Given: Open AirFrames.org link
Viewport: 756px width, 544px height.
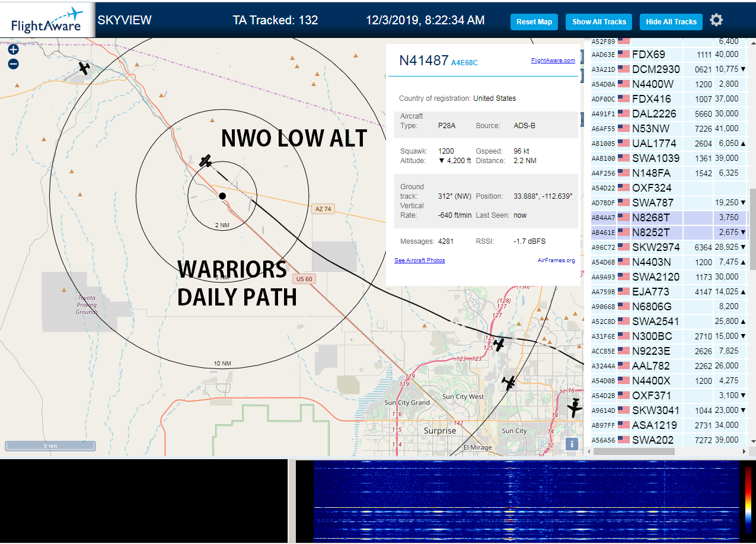Looking at the screenshot, I should tap(556, 260).
